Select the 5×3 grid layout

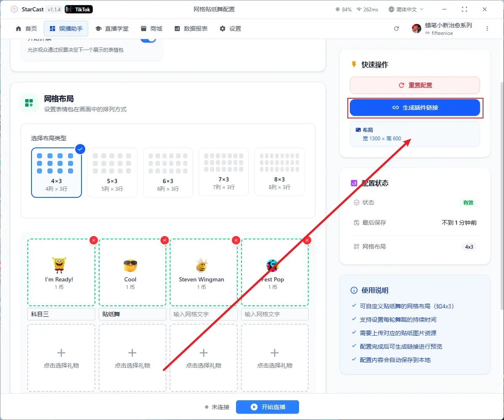[112, 172]
